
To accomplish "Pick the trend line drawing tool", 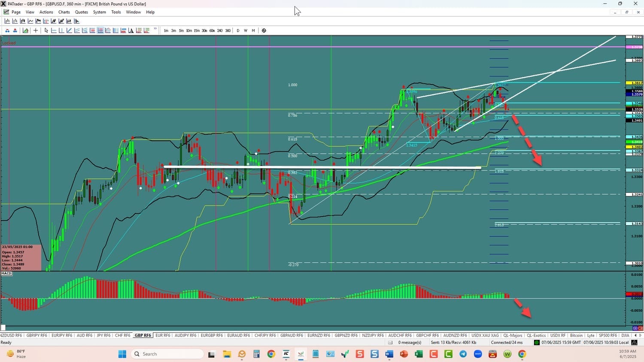I will [69, 30].
